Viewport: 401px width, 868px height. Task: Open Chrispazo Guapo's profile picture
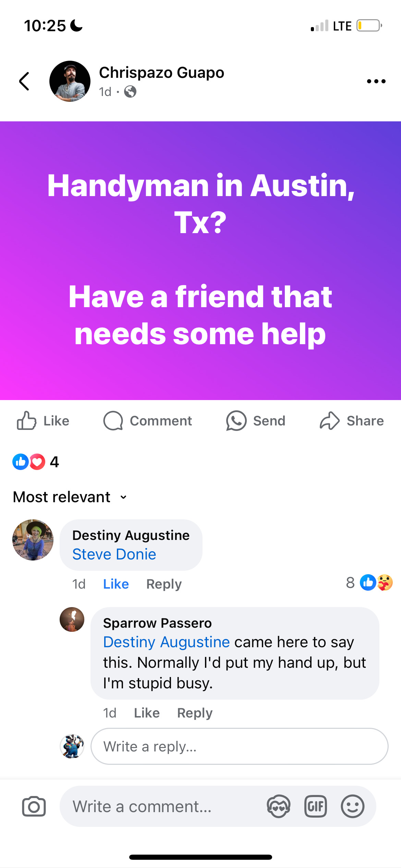click(70, 81)
